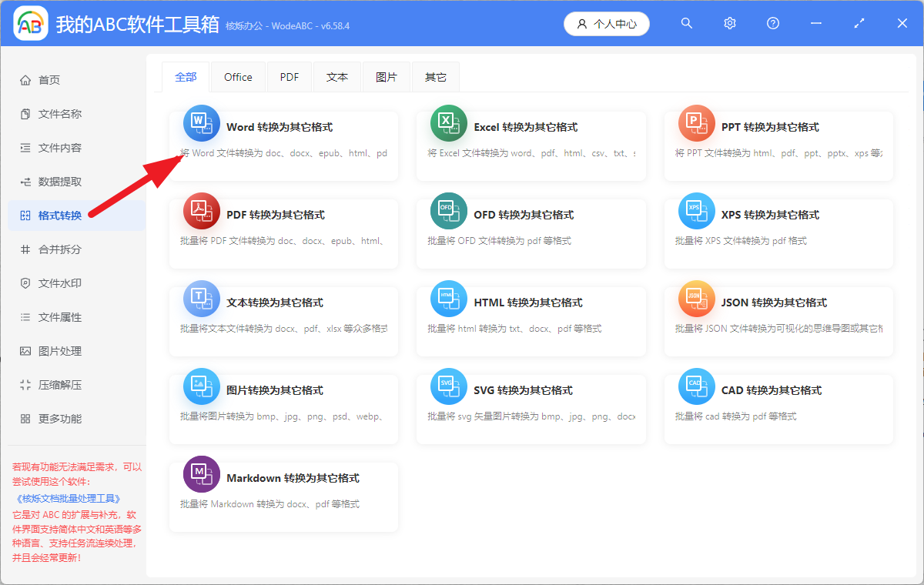Select the OFD 转换为其它格式 icon
Image resolution: width=924 pixels, height=585 pixels.
[449, 211]
